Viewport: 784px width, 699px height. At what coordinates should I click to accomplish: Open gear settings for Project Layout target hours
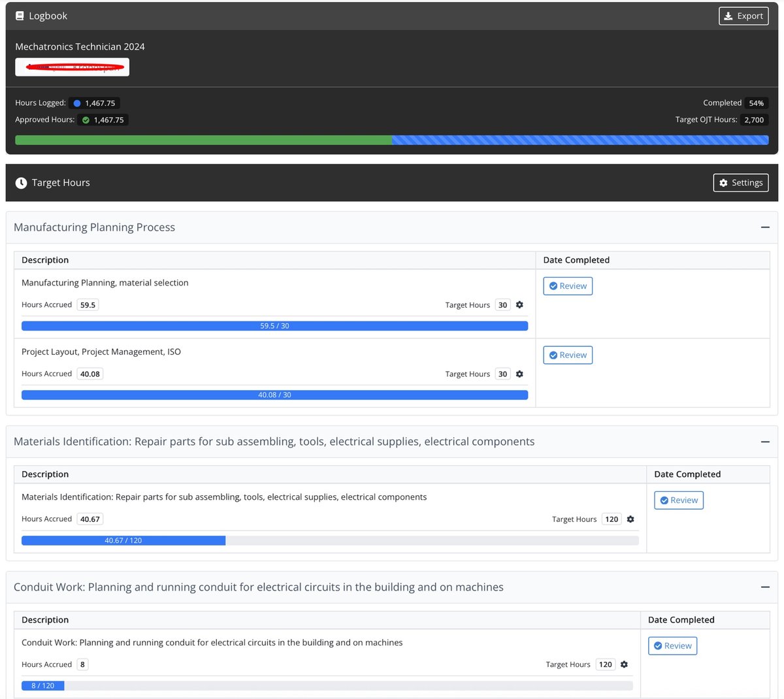[519, 374]
